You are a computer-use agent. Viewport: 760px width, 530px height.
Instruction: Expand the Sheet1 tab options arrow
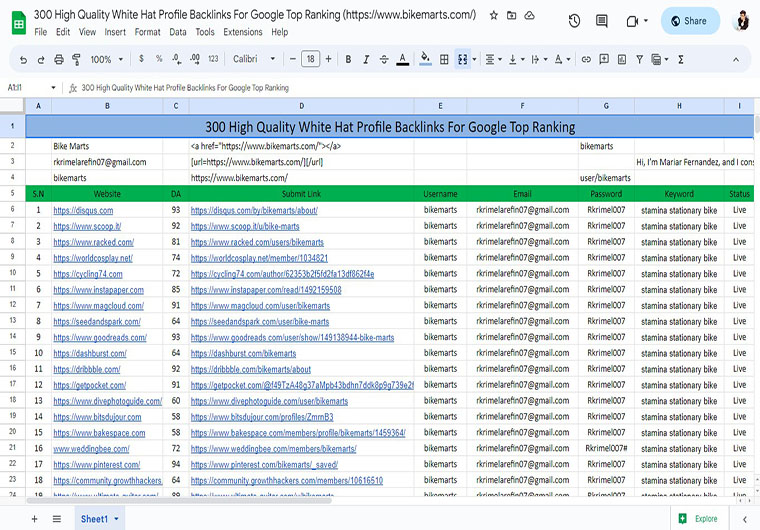(x=116, y=519)
